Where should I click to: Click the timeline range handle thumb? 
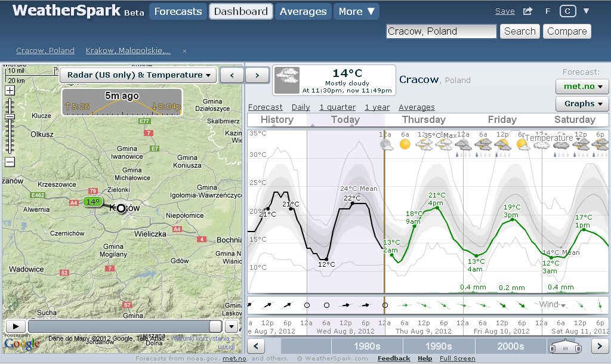(x=565, y=347)
